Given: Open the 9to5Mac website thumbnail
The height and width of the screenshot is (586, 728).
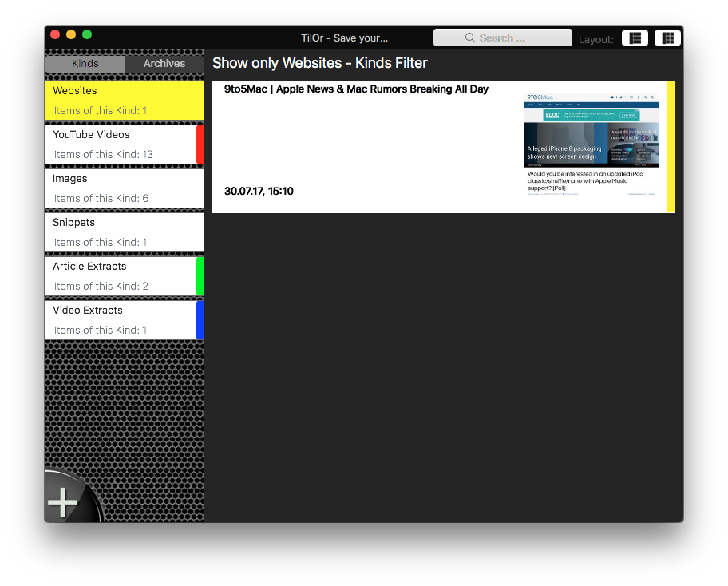Looking at the screenshot, I should [x=591, y=145].
